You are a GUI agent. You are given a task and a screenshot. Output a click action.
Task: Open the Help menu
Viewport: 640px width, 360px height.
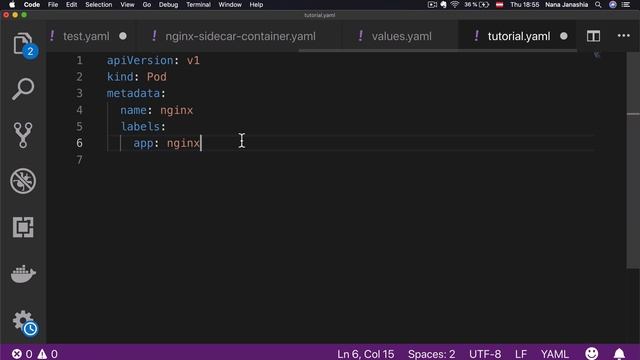(x=256, y=4)
